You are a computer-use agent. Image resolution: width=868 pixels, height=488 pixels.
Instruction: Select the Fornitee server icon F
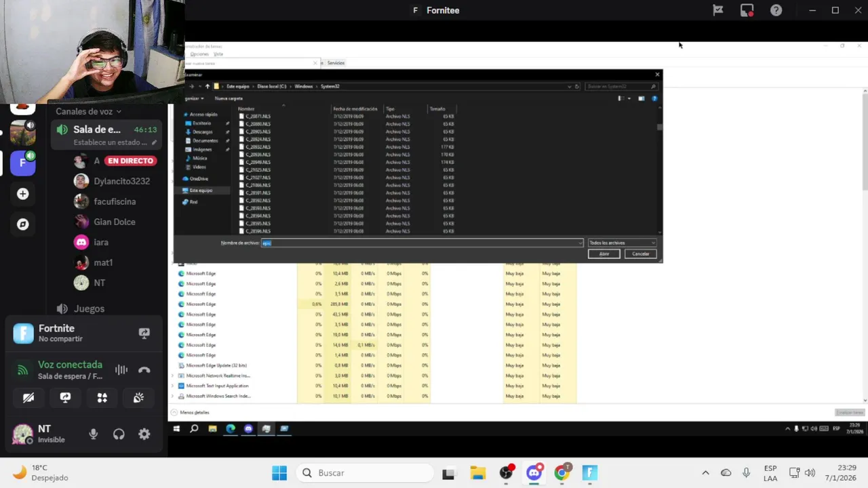pyautogui.click(x=22, y=163)
